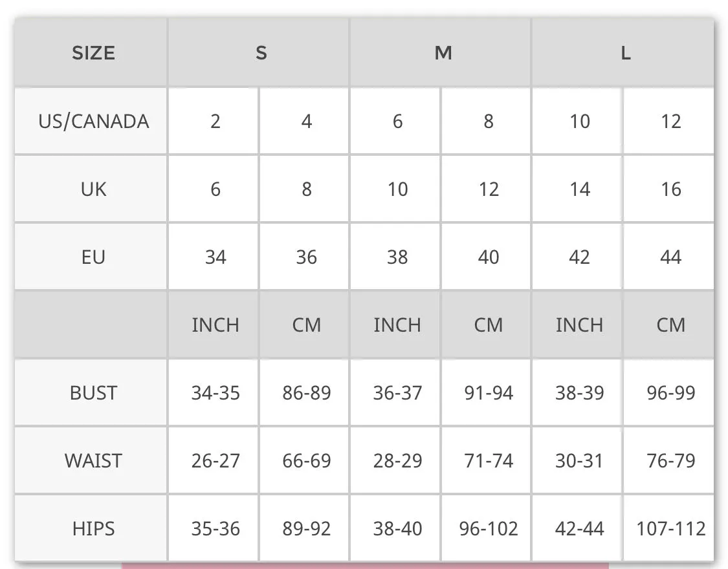This screenshot has width=728, height=569.
Task: Select UK size 14 cell
Action: tap(577, 189)
